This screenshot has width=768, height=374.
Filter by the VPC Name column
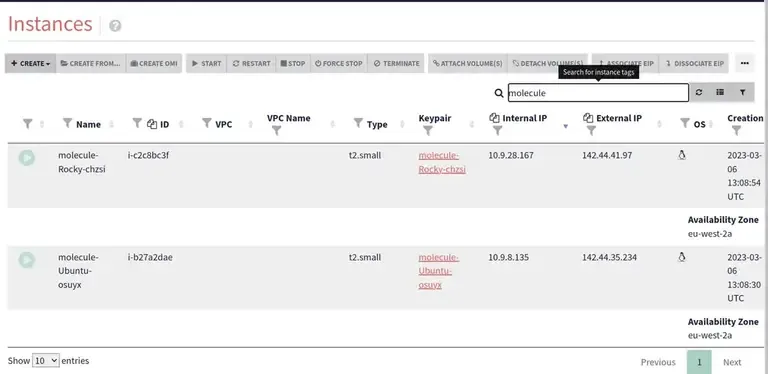point(276,131)
